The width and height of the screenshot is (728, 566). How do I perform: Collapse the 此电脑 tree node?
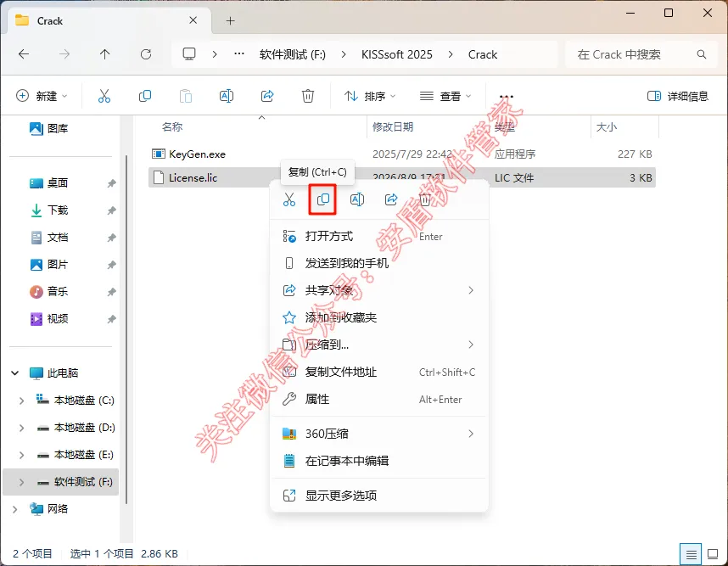pos(15,373)
